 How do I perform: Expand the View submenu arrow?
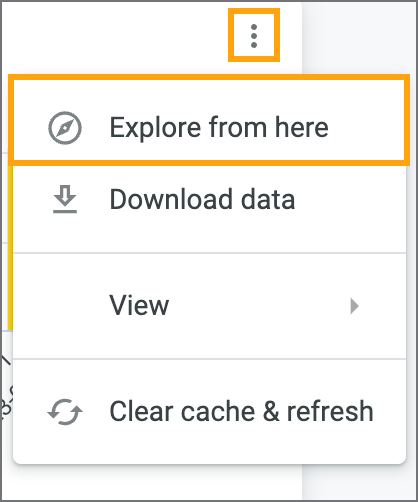point(355,306)
